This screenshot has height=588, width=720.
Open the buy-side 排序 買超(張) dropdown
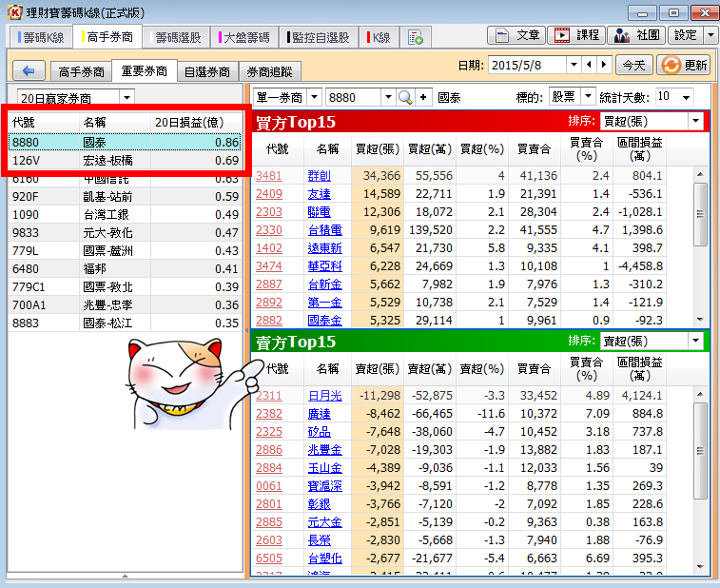tap(695, 121)
